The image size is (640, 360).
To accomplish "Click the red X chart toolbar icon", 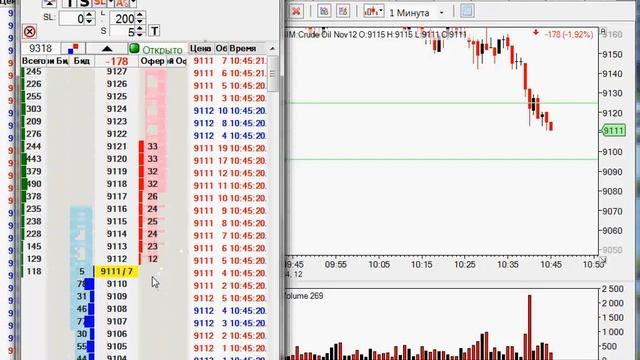I will pyautogui.click(x=297, y=11).
